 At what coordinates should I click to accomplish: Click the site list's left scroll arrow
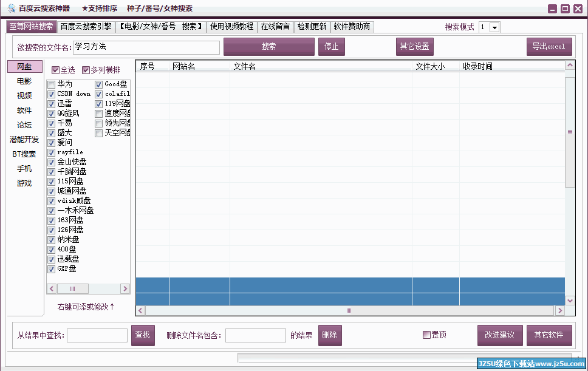pyautogui.click(x=52, y=288)
